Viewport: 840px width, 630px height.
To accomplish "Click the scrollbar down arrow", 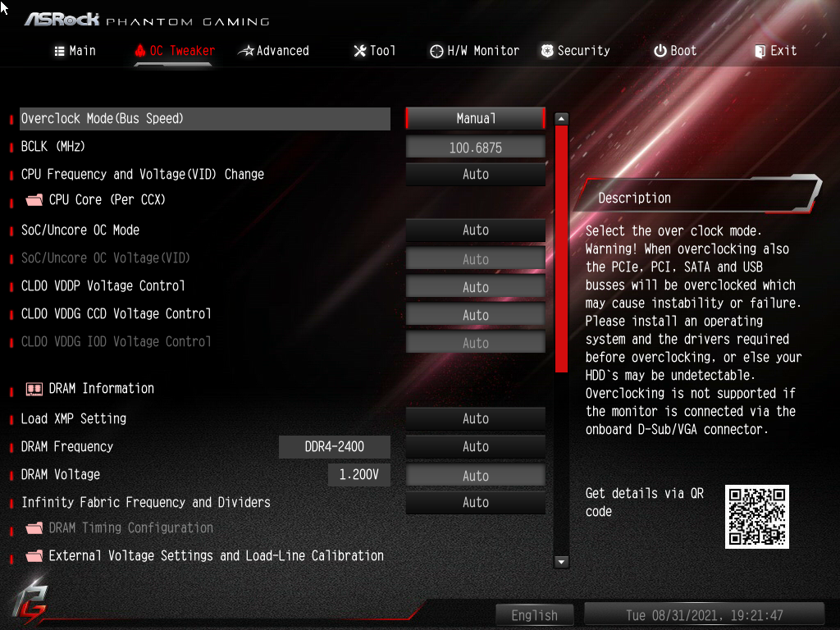I will click(x=561, y=562).
